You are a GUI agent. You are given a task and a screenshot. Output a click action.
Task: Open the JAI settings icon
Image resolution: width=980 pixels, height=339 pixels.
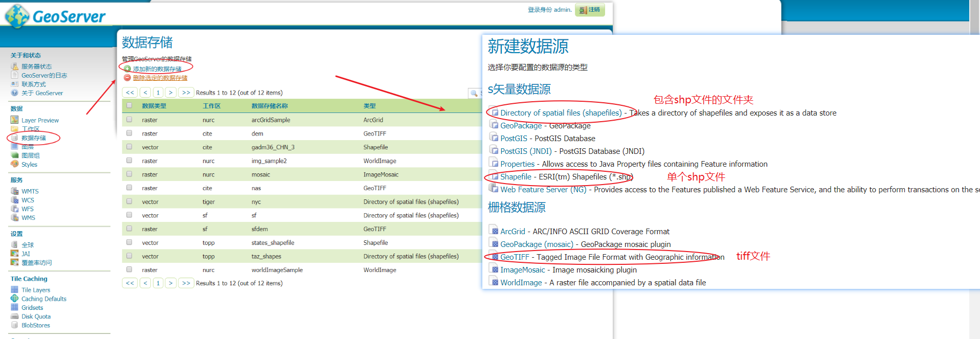[14, 254]
